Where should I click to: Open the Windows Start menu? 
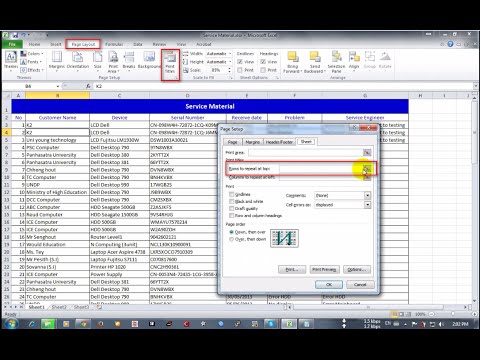(x=11, y=324)
